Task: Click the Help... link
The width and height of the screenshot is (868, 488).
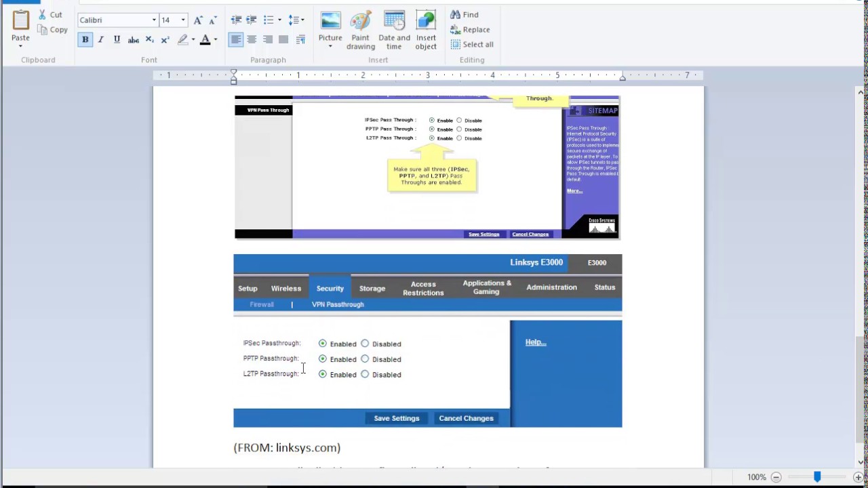Action: (x=536, y=342)
